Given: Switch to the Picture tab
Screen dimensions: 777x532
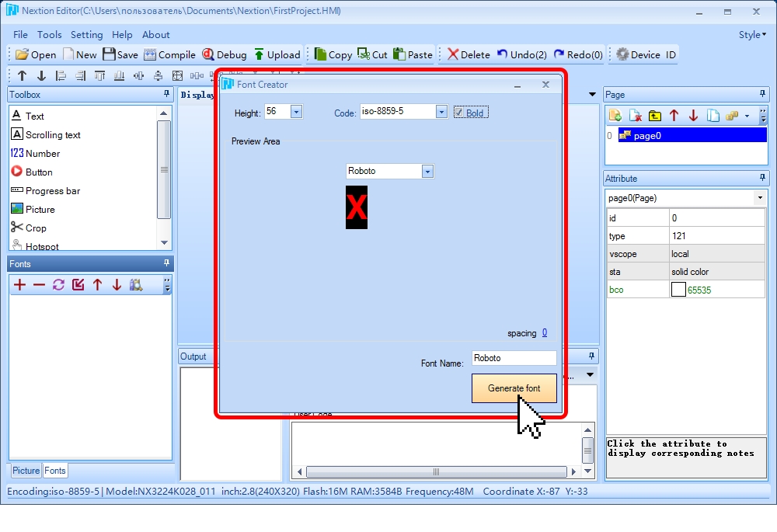Looking at the screenshot, I should (x=26, y=470).
